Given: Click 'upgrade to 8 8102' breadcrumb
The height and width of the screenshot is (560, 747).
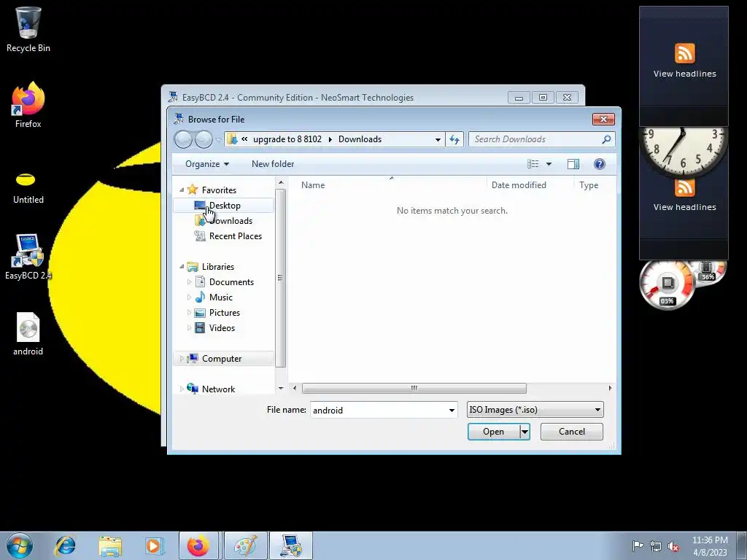Looking at the screenshot, I should 287,139.
